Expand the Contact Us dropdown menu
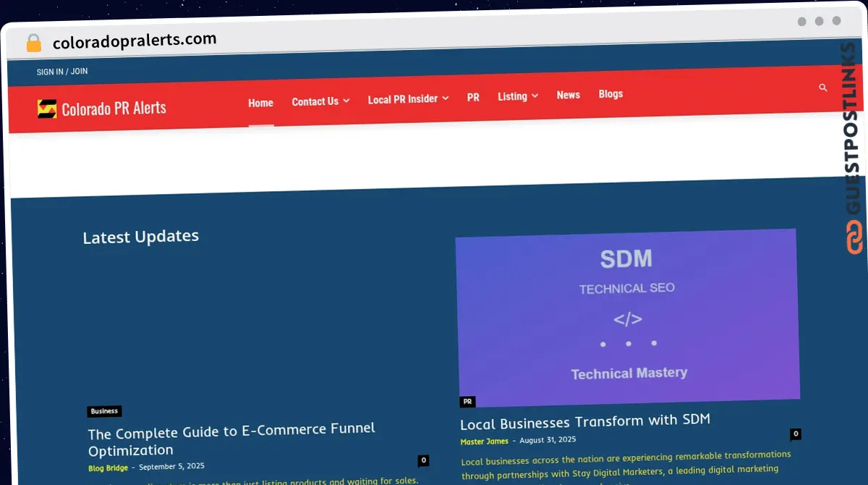 pyautogui.click(x=320, y=101)
